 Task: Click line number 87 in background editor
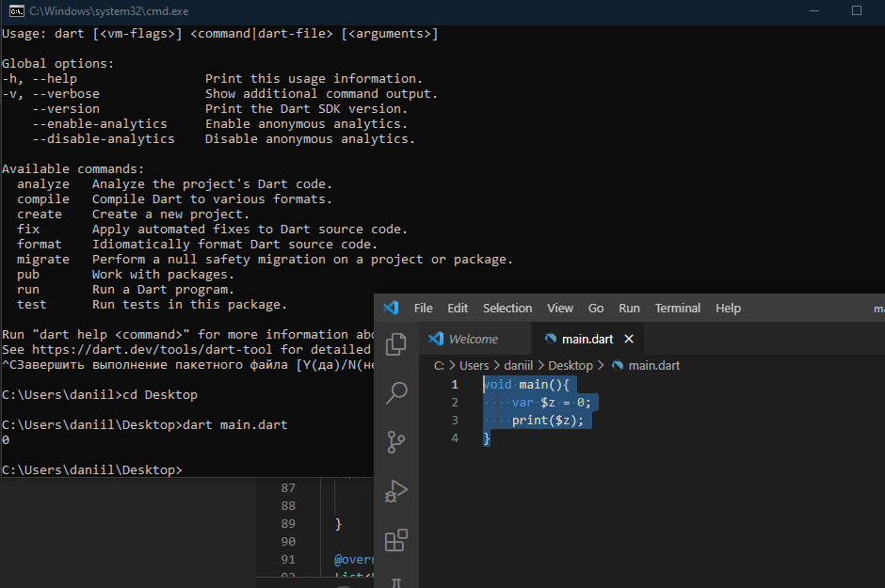(x=288, y=487)
